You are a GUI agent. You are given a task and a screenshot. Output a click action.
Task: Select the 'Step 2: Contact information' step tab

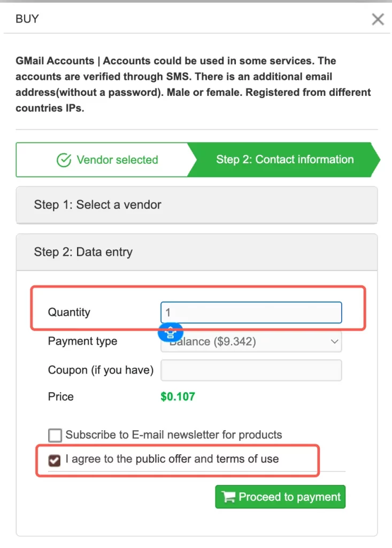pyautogui.click(x=285, y=159)
